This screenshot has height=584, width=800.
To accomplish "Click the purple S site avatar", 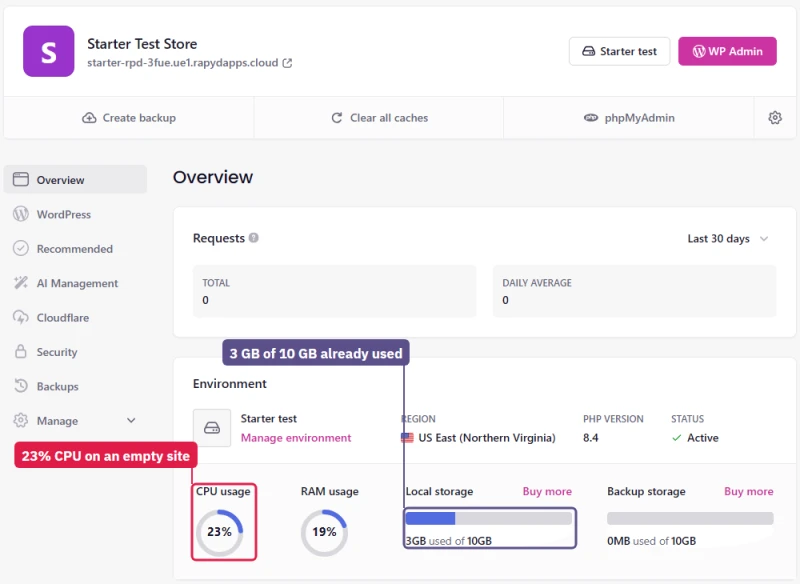I will click(x=48, y=52).
